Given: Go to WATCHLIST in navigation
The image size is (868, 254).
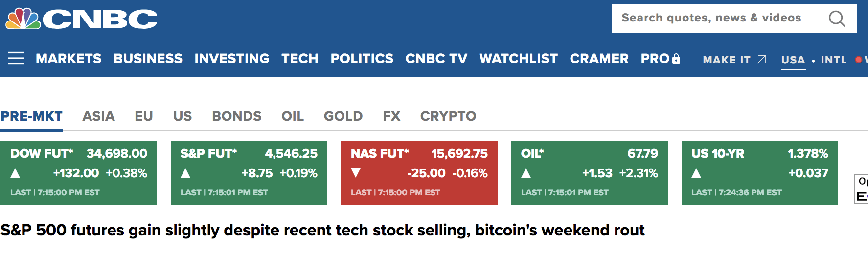Looking at the screenshot, I should 519,59.
